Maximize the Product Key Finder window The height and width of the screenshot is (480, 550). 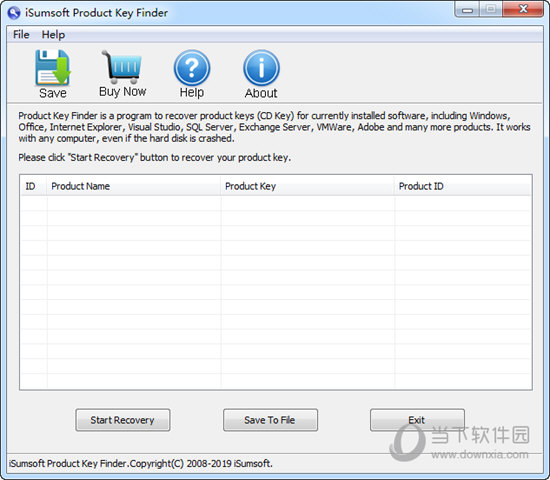[x=491, y=9]
